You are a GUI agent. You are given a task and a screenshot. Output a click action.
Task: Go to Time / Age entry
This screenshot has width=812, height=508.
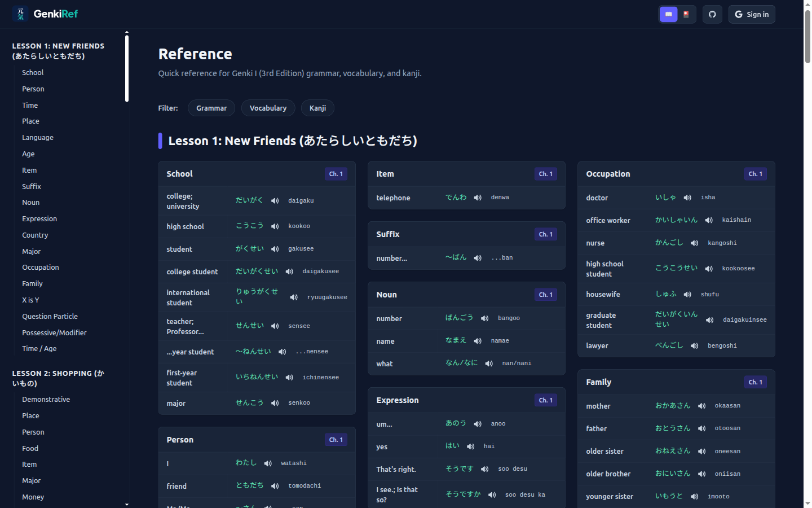click(39, 349)
